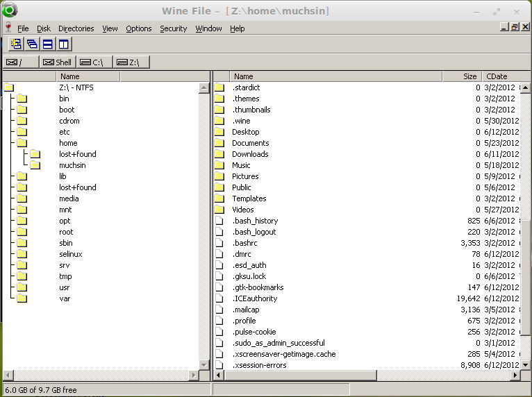
Task: Select the root directory in tree
Action: (66, 232)
